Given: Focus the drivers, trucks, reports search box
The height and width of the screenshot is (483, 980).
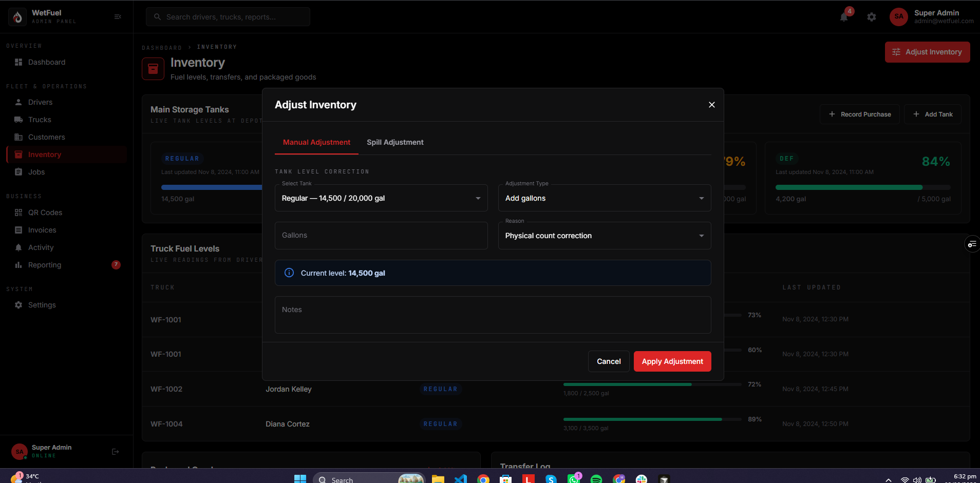Looking at the screenshot, I should (x=228, y=17).
